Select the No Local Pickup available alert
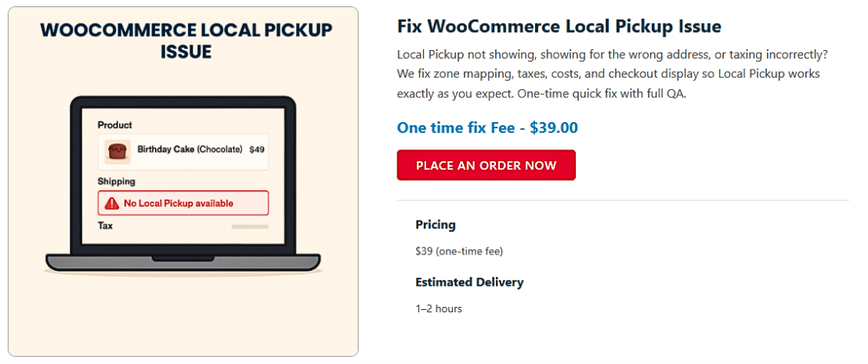The image size is (868, 364). coord(183,204)
